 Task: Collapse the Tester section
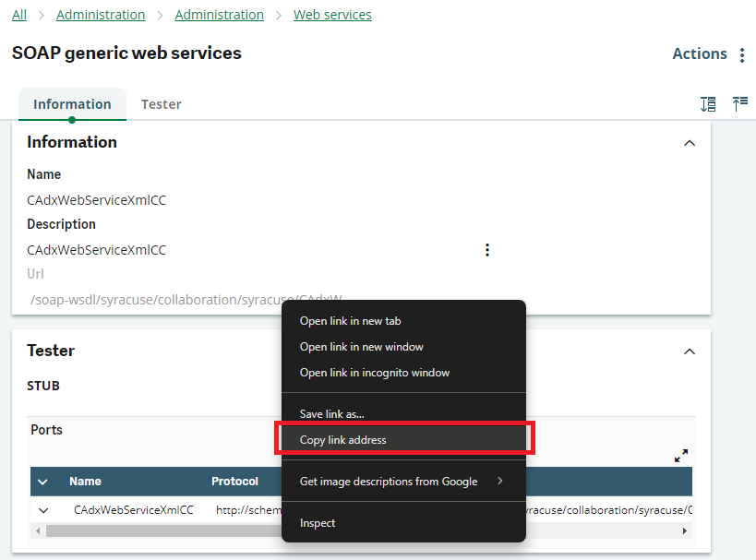[x=688, y=351]
